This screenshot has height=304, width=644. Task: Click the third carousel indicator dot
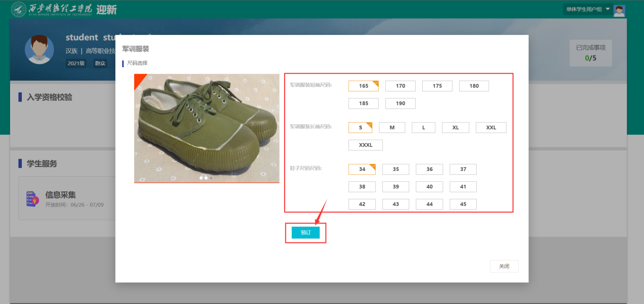(x=211, y=178)
